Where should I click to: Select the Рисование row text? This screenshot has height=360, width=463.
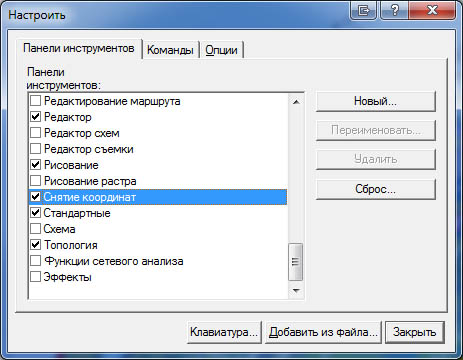[71, 165]
